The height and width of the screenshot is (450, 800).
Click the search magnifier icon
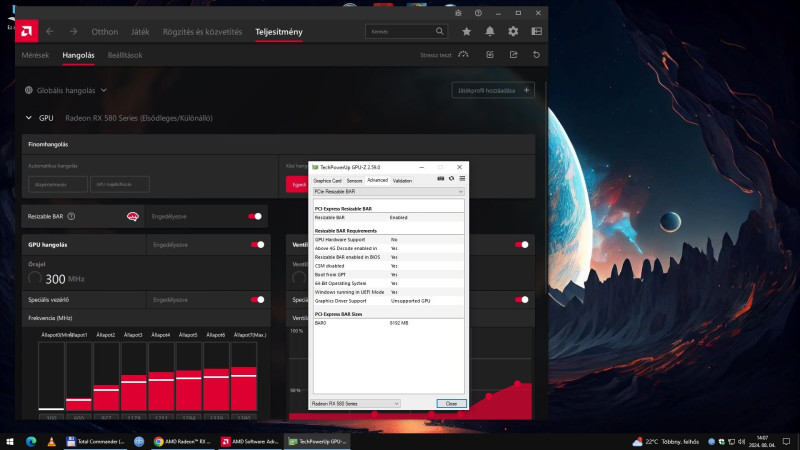[x=440, y=31]
